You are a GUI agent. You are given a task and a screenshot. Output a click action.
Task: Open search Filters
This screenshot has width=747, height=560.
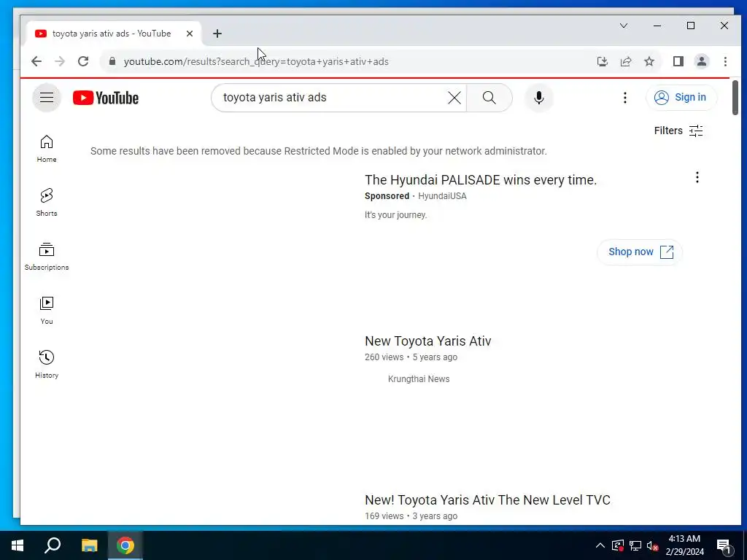point(678,131)
